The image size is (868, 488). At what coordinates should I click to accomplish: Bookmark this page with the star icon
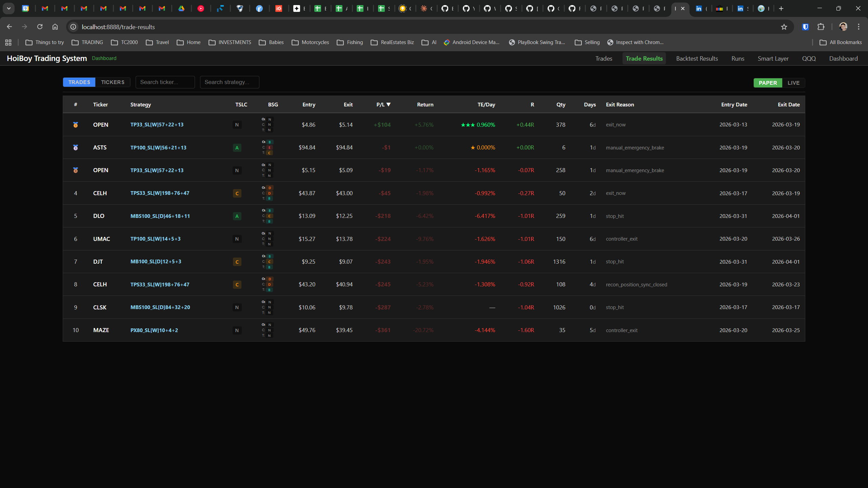tap(784, 27)
